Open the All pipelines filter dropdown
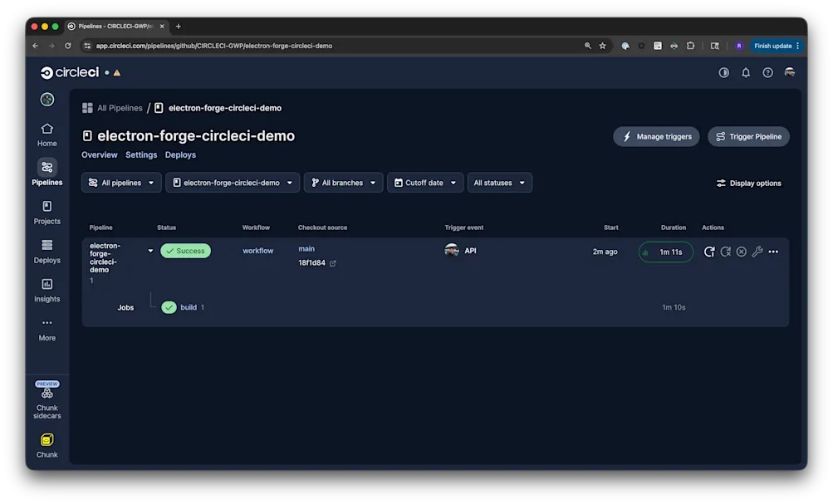Screen dimensions: 833x504 point(121,183)
